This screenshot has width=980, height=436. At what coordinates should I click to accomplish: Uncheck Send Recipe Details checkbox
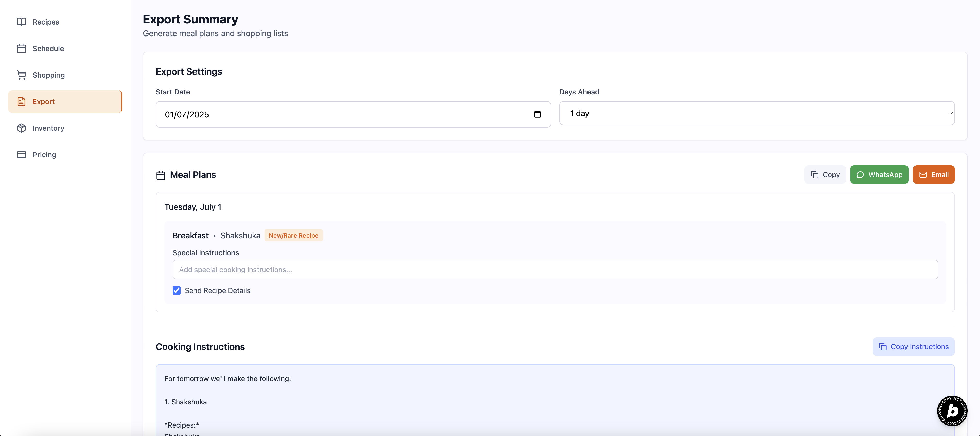[x=177, y=291]
